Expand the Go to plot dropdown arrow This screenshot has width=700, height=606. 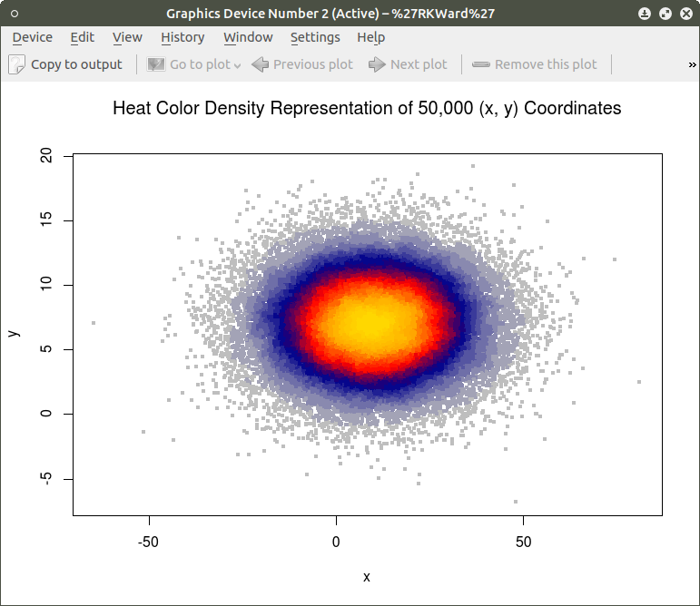click(237, 65)
